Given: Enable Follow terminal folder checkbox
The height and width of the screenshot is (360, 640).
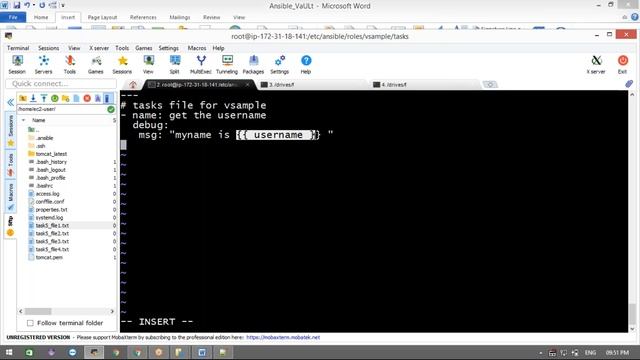Looking at the screenshot, I should pyautogui.click(x=30, y=323).
